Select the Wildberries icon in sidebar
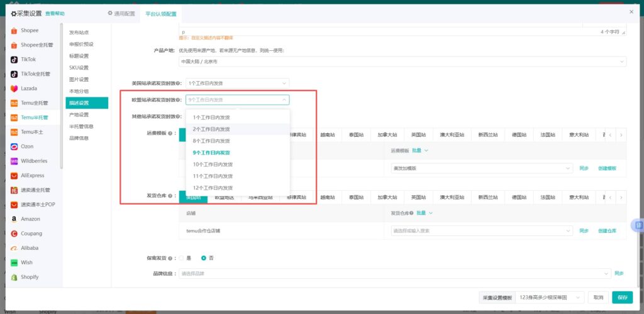 tap(14, 161)
